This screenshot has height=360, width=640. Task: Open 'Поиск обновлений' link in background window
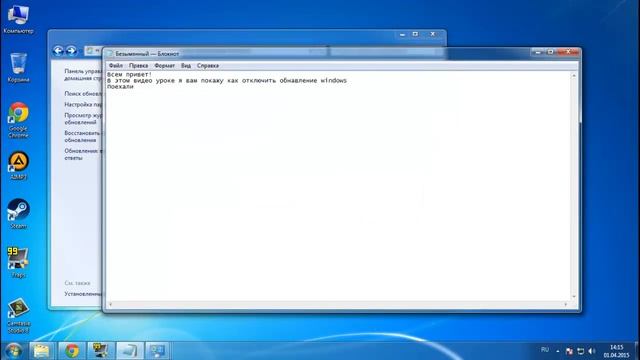tap(83, 93)
